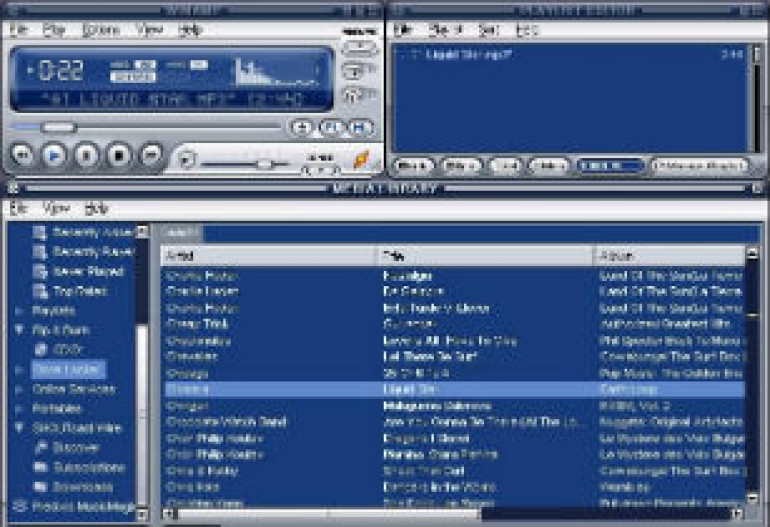
Task: Open Options menu in main window
Action: [x=101, y=30]
